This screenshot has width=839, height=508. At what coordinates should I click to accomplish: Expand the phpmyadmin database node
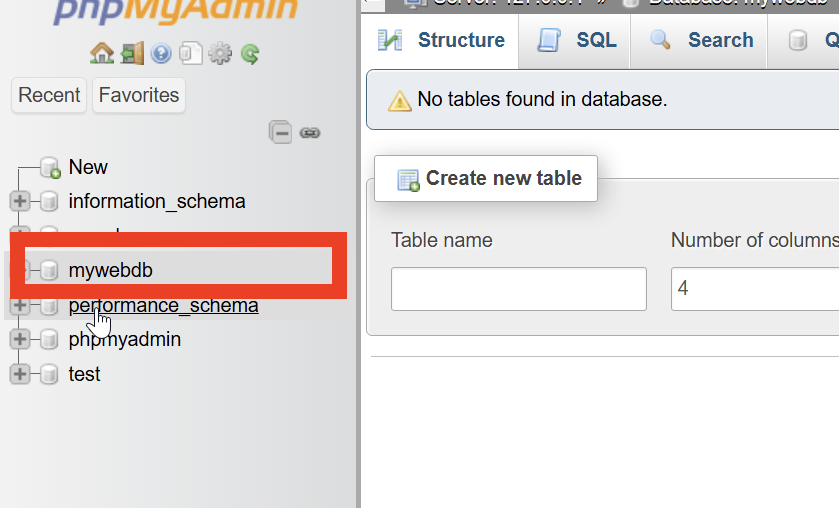19,339
